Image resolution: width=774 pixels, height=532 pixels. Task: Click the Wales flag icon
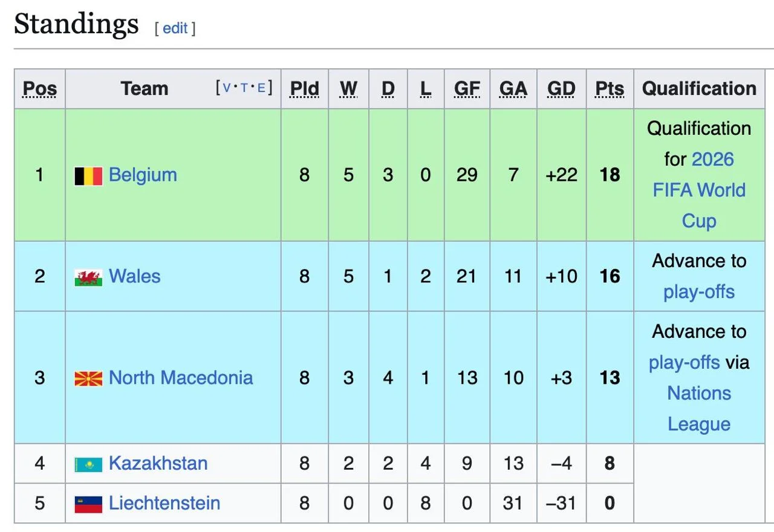point(88,277)
